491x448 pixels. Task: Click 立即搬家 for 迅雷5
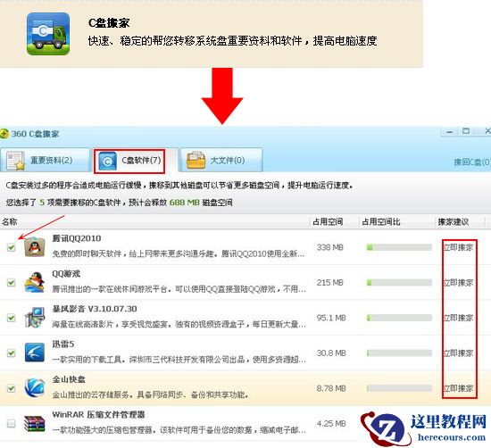point(459,353)
